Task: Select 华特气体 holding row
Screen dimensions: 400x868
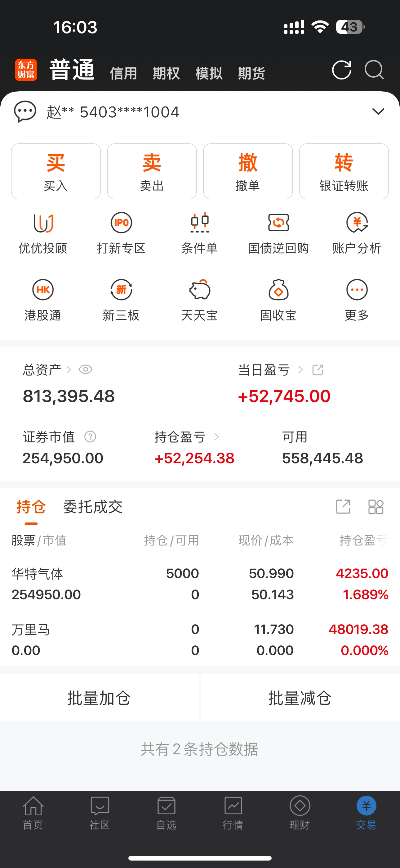Action: (200, 584)
